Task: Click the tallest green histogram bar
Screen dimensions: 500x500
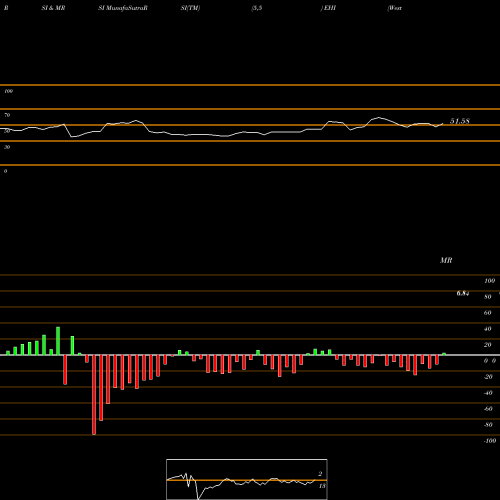Action: [58, 341]
